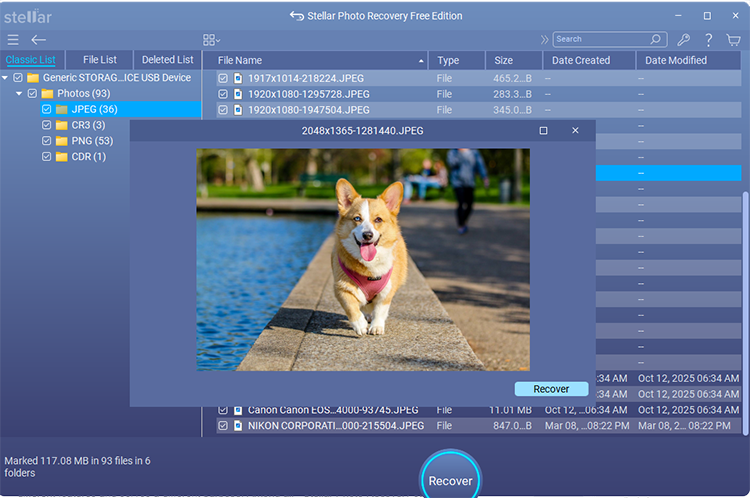This screenshot has width=750, height=498.
Task: Switch to Deleted List tab
Action: pyautogui.click(x=167, y=60)
